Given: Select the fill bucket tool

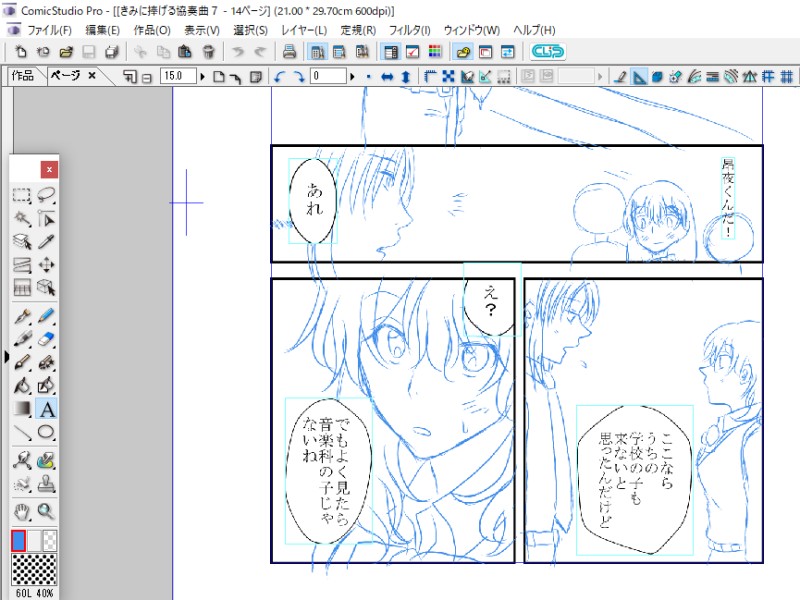Looking at the screenshot, I should (x=21, y=386).
